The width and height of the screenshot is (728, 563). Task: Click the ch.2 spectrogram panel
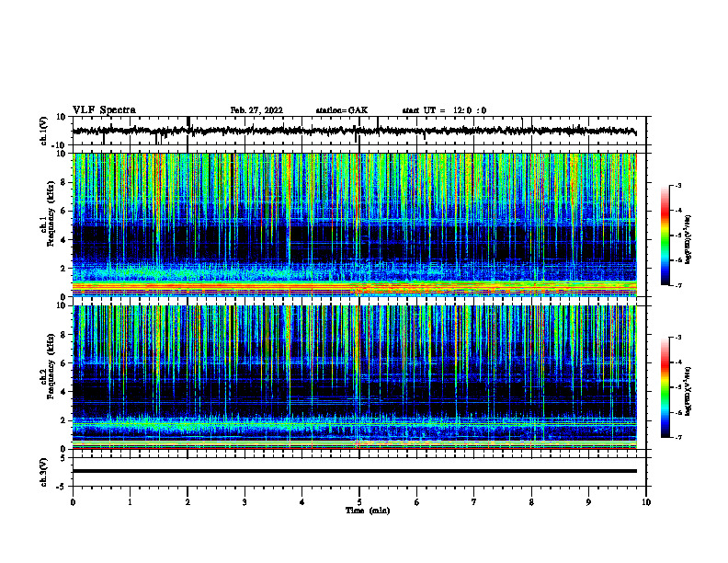[354, 377]
